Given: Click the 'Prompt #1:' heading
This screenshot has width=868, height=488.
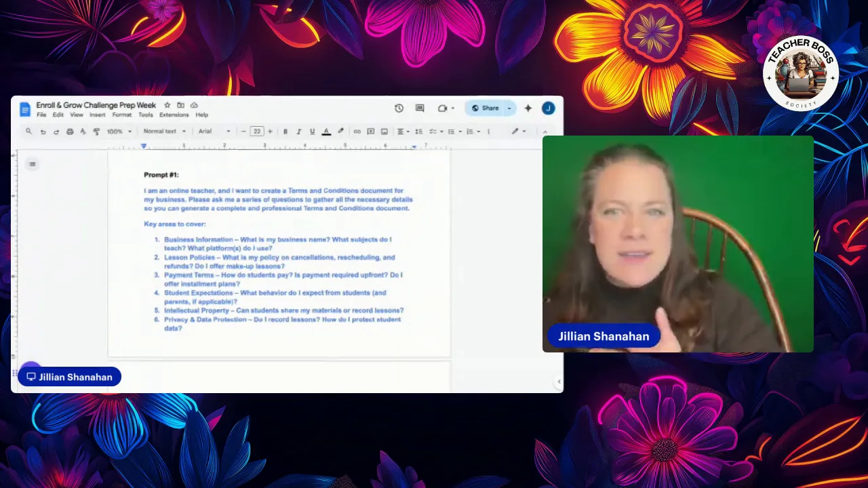Looking at the screenshot, I should [161, 175].
